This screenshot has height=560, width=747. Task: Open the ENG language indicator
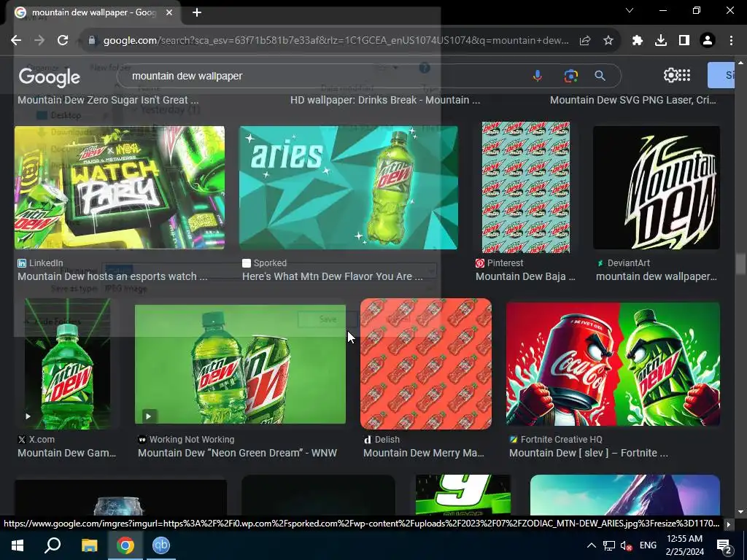(x=648, y=545)
